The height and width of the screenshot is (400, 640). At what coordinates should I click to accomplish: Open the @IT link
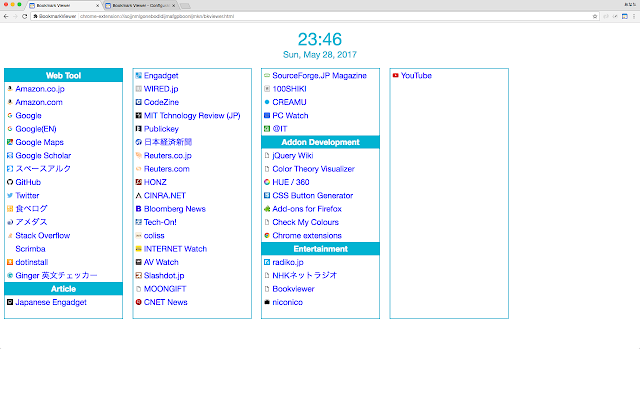280,129
